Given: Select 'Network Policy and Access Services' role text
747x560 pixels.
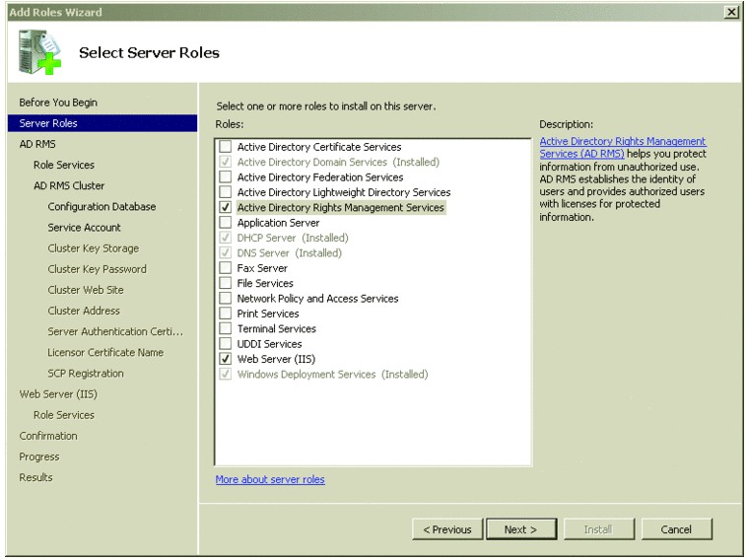Looking at the screenshot, I should (x=317, y=299).
